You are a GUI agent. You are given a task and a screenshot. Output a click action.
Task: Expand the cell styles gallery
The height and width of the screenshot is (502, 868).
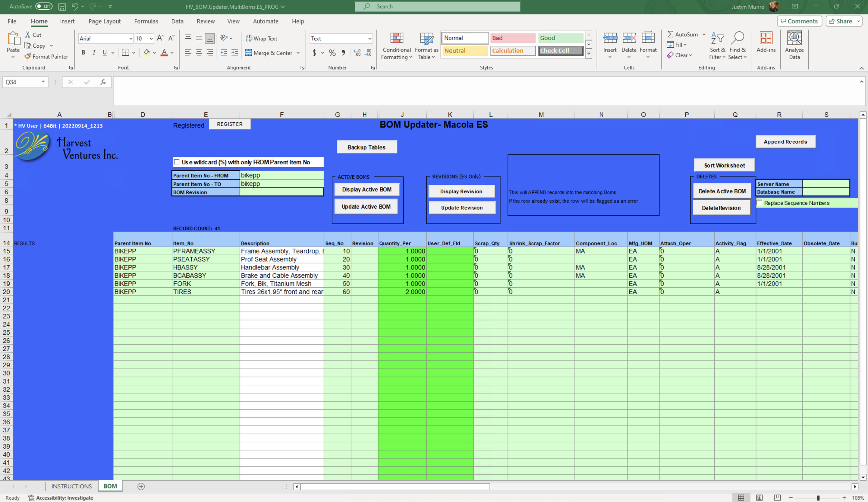[x=589, y=53]
